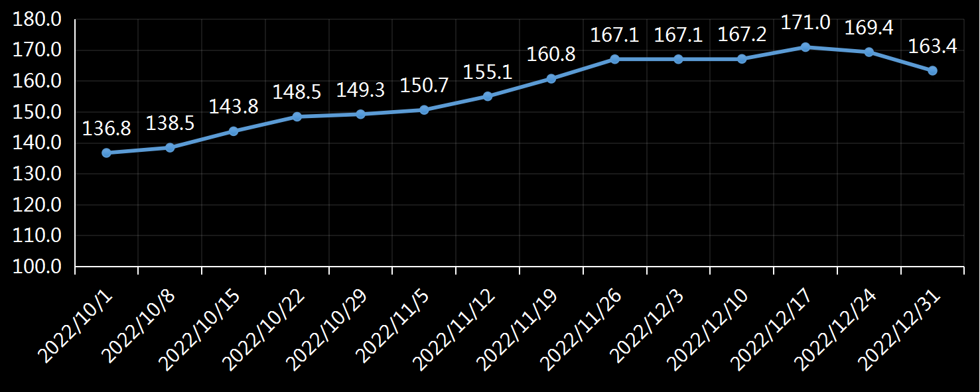Click the 155.1 data point marker
Screen dimensions: 980x392
pyautogui.click(x=488, y=96)
